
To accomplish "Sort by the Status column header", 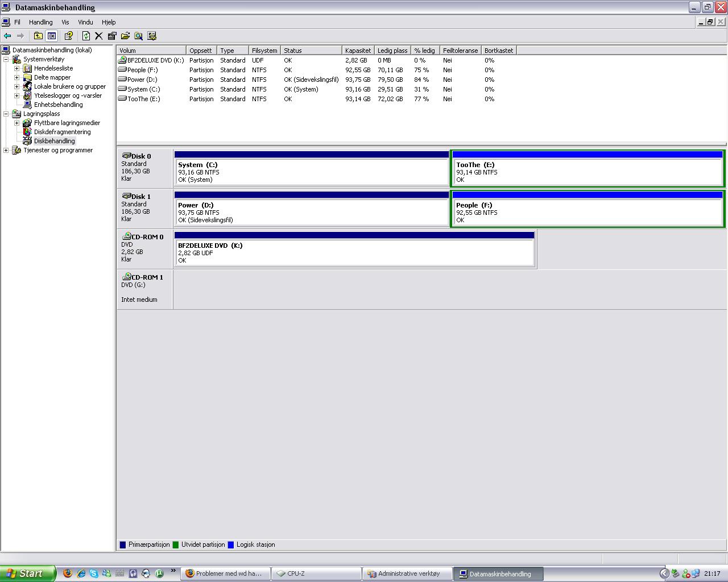I will [311, 51].
